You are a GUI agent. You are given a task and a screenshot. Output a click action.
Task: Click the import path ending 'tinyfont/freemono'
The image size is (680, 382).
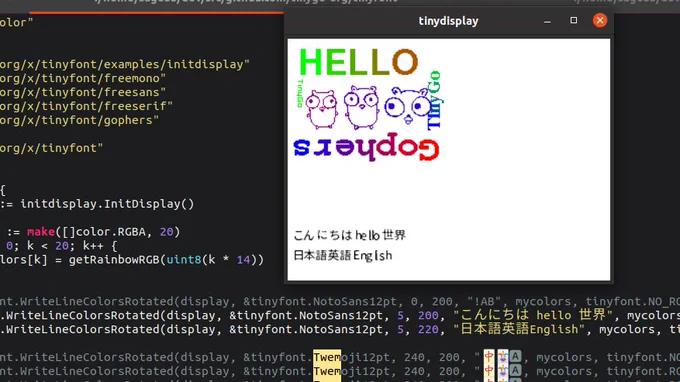point(83,78)
